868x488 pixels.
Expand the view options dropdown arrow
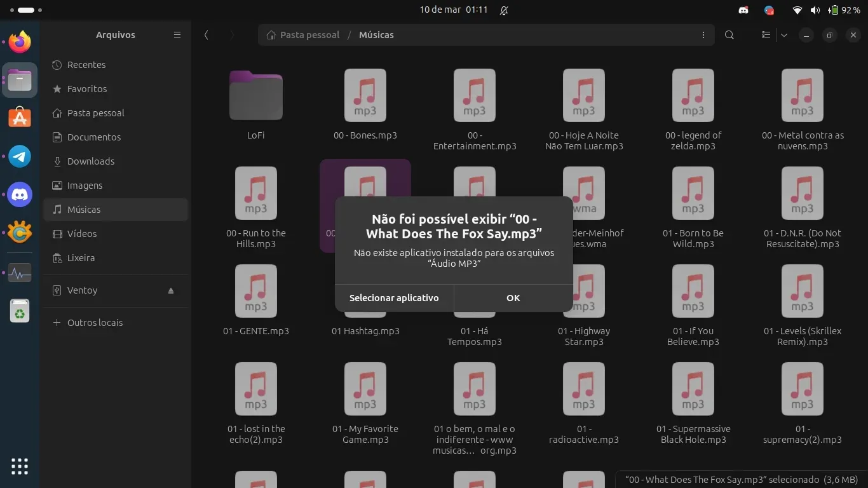(784, 35)
